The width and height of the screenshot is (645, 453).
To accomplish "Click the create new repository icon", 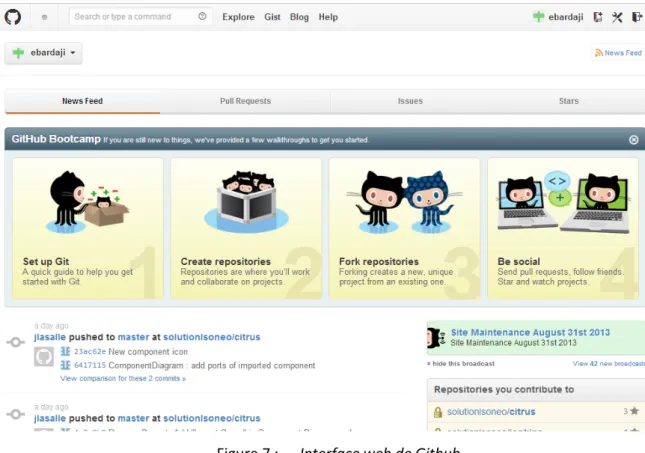I will click(598, 17).
